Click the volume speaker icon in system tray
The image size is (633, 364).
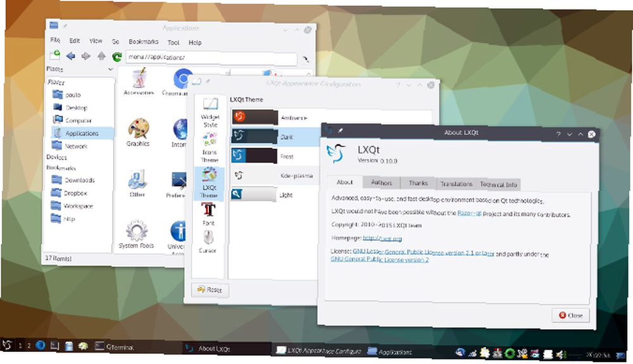pyautogui.click(x=560, y=355)
